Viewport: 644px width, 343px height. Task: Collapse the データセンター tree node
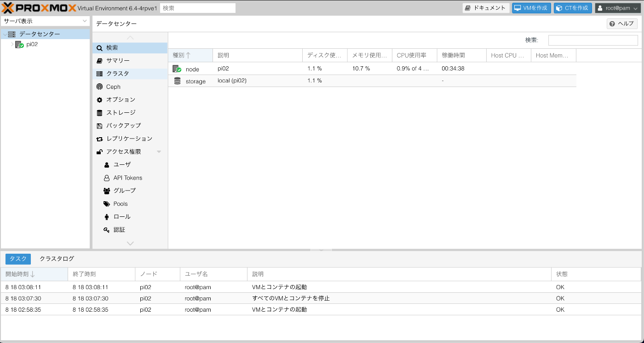click(5, 34)
